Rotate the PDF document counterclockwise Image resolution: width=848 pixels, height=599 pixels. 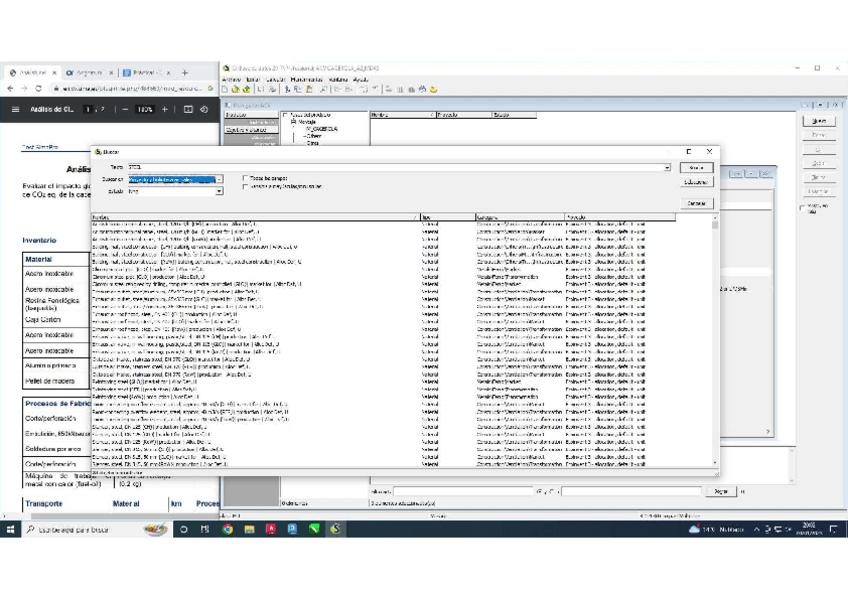pyautogui.click(x=204, y=109)
